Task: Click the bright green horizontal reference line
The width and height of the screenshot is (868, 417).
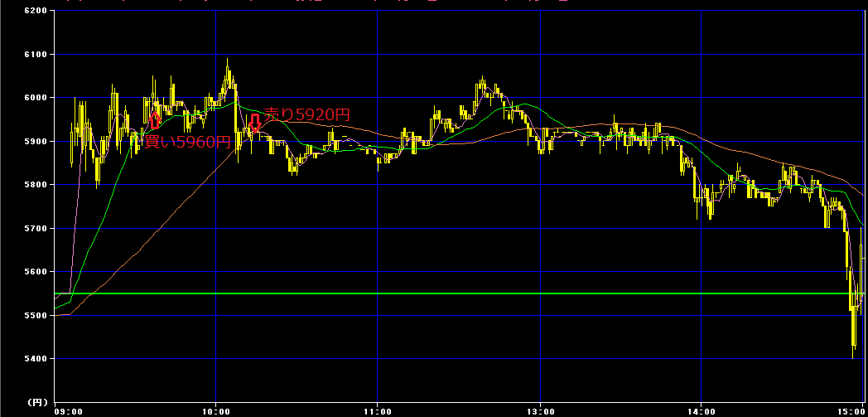Action: coord(460,293)
